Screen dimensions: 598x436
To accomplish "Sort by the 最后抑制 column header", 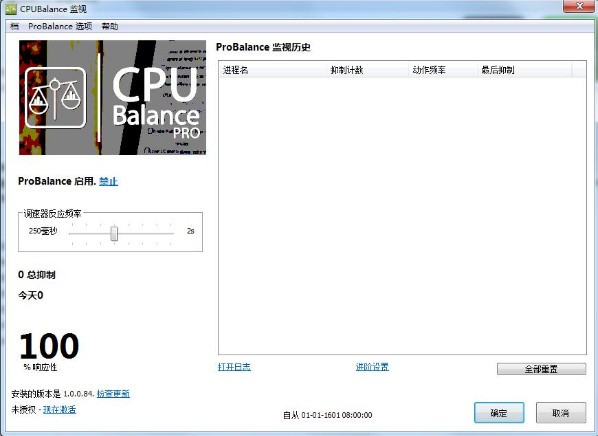I will point(525,70).
